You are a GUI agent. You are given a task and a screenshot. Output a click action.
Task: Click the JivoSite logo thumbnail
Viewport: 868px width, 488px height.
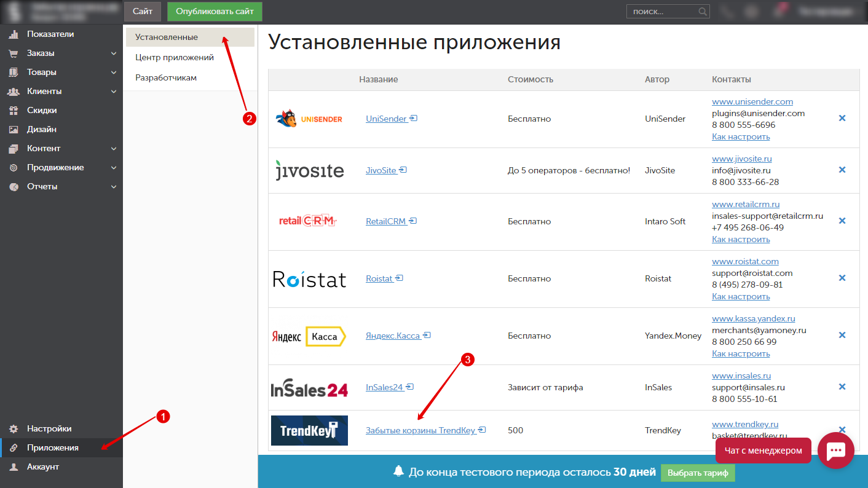click(x=309, y=170)
